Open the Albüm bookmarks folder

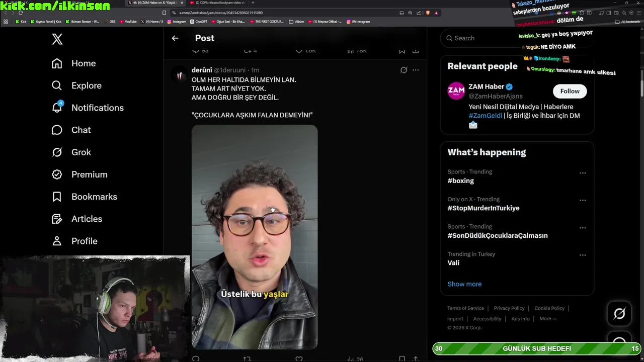[x=297, y=22]
